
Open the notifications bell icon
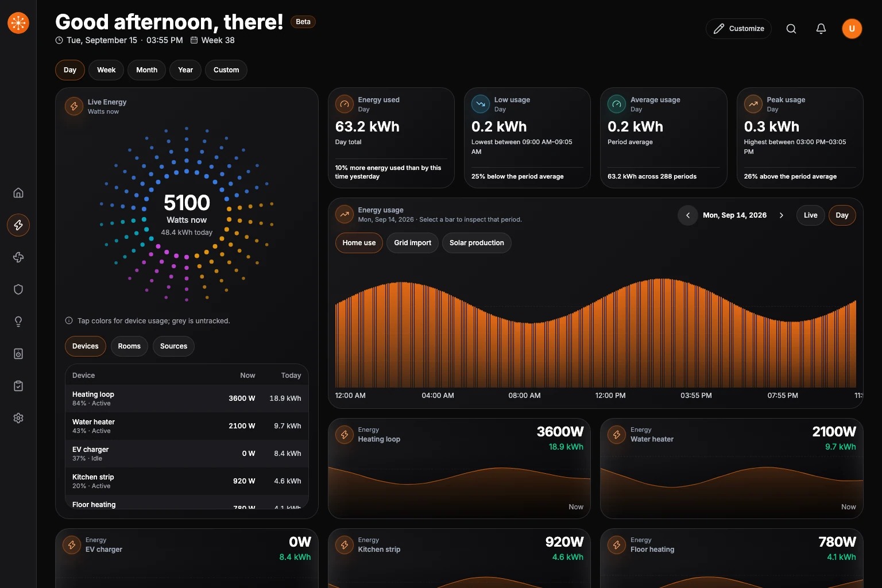tap(821, 29)
